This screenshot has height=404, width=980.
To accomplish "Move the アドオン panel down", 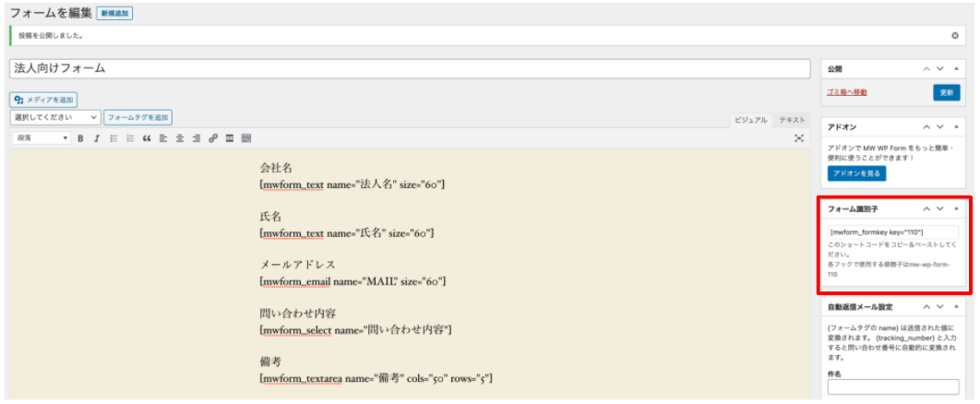I will click(940, 126).
